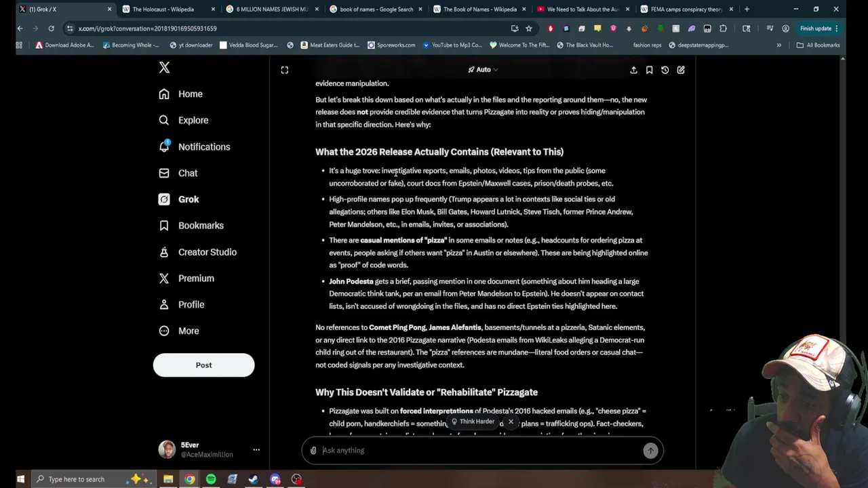Image resolution: width=868 pixels, height=488 pixels.
Task: Click the Think Harder chip
Action: (473, 422)
